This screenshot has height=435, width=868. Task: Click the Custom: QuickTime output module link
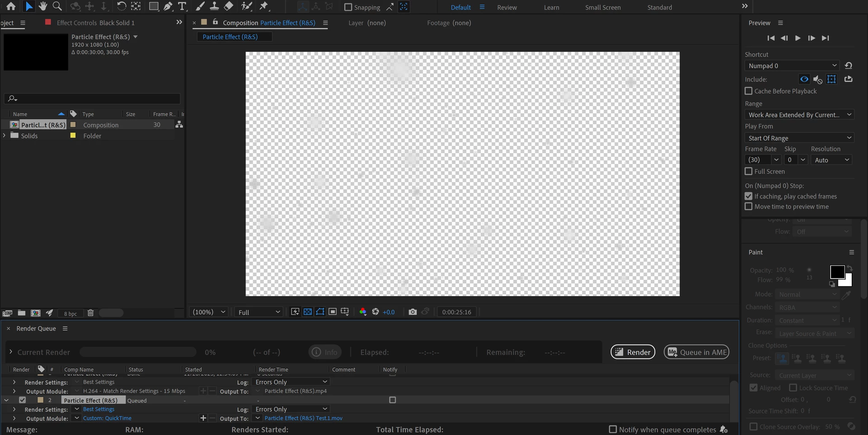pyautogui.click(x=107, y=418)
